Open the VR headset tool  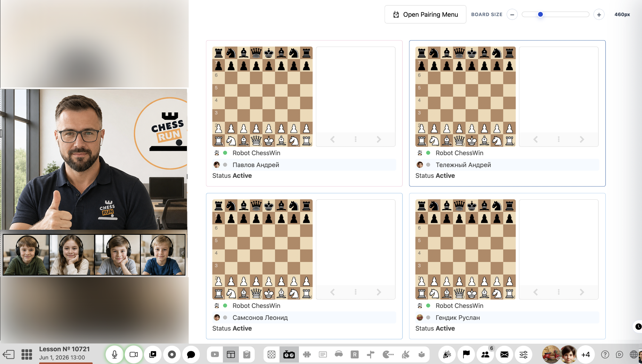(339, 354)
